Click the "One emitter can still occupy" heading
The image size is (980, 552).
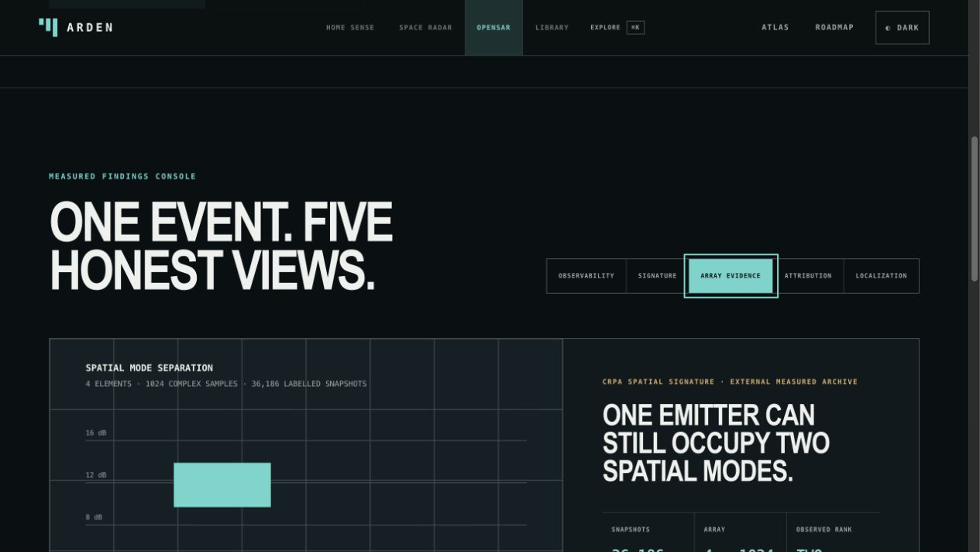click(x=716, y=443)
